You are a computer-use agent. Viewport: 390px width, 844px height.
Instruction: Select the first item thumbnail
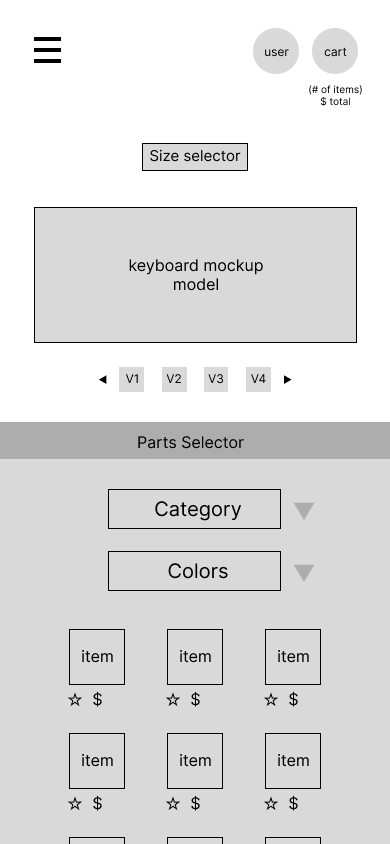tap(97, 657)
